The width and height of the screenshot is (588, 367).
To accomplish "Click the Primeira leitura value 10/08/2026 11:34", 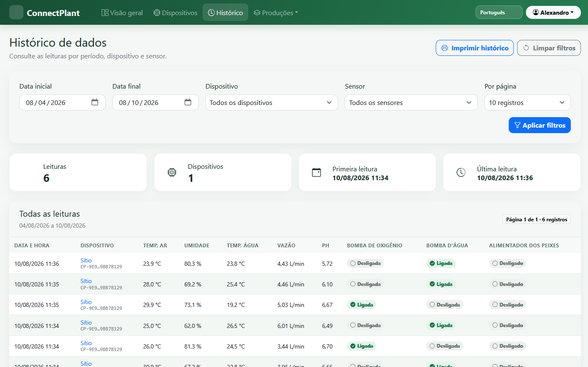I will [x=360, y=178].
